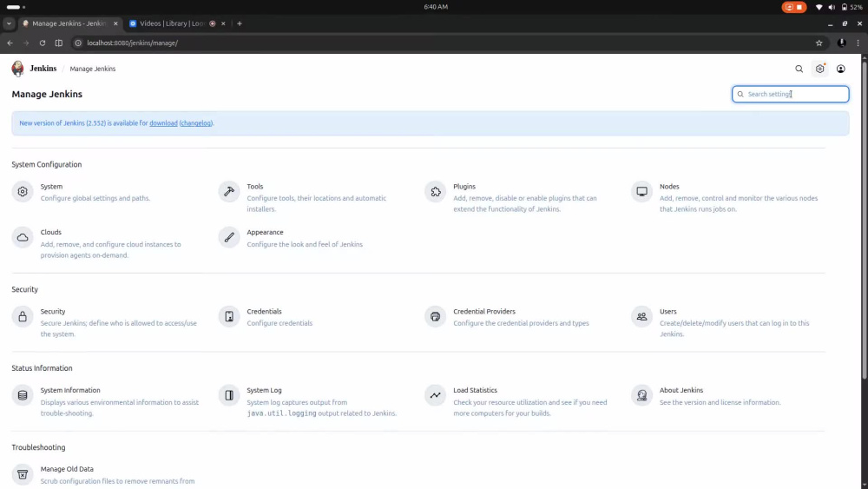This screenshot has height=489, width=868.
Task: Bookmark this page with the star icon
Action: 819,43
